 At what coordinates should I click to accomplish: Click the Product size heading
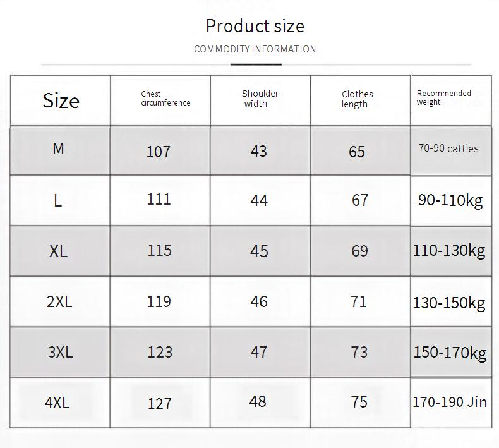tap(255, 26)
